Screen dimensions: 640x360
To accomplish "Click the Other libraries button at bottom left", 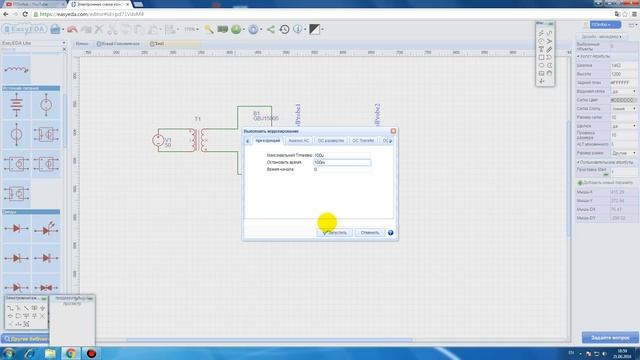I will 25,339.
